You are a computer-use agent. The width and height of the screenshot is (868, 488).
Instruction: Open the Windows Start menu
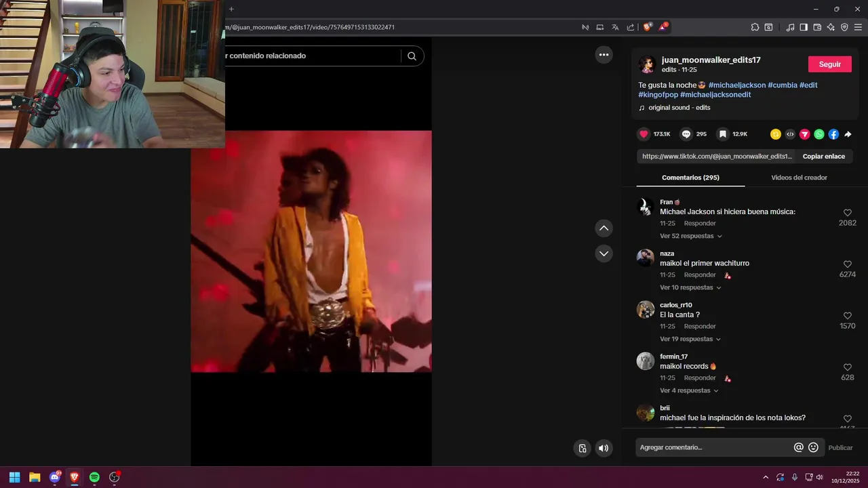(14, 477)
